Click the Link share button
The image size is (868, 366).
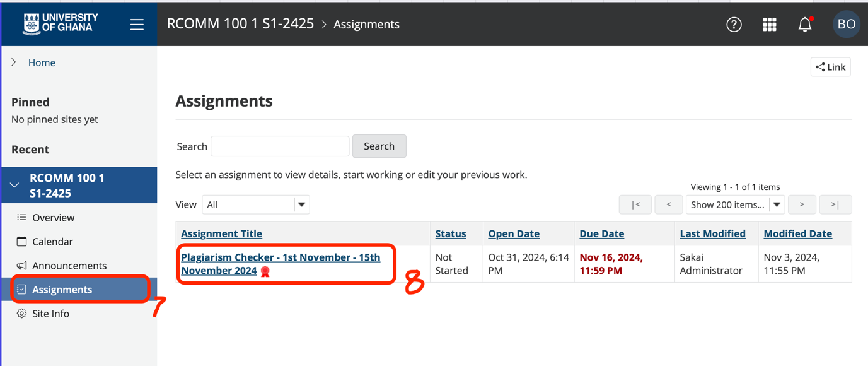(830, 67)
